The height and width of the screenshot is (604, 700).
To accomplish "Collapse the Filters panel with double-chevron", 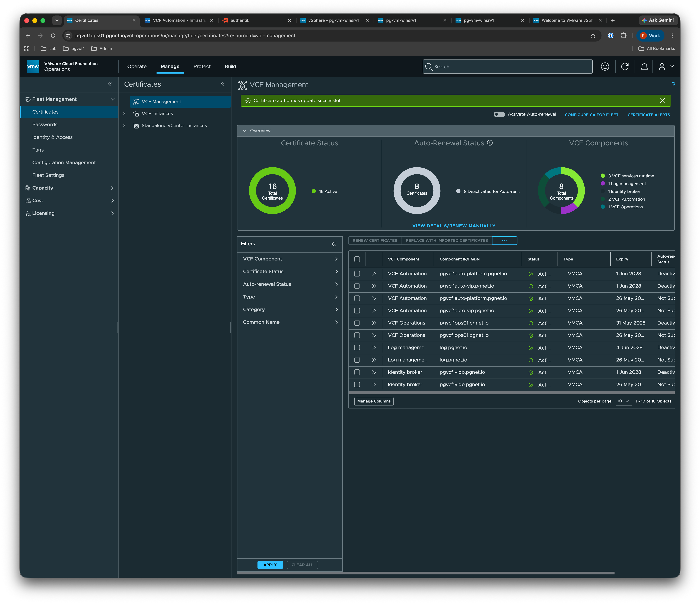I will pyautogui.click(x=333, y=244).
